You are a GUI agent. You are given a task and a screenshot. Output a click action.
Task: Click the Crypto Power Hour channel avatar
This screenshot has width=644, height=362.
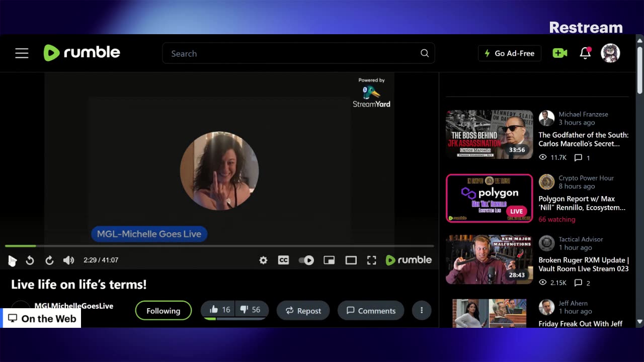coord(546,182)
